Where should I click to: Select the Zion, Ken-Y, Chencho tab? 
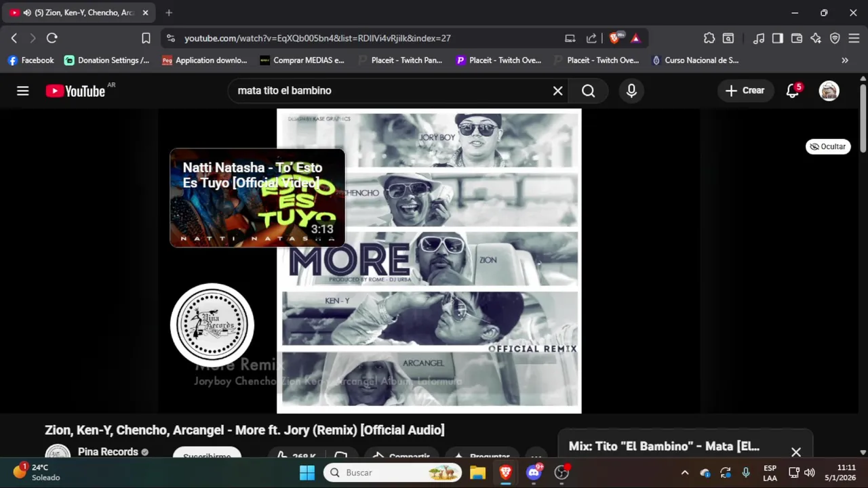click(80, 13)
